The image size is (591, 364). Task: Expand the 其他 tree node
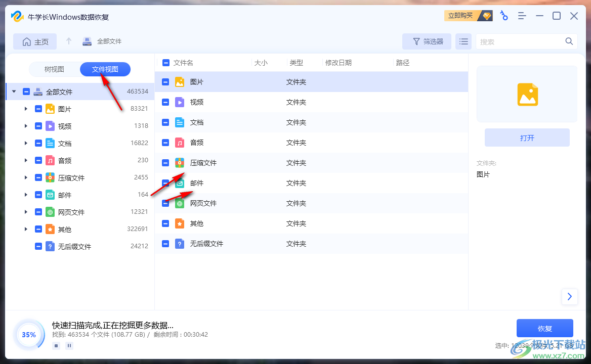click(26, 229)
